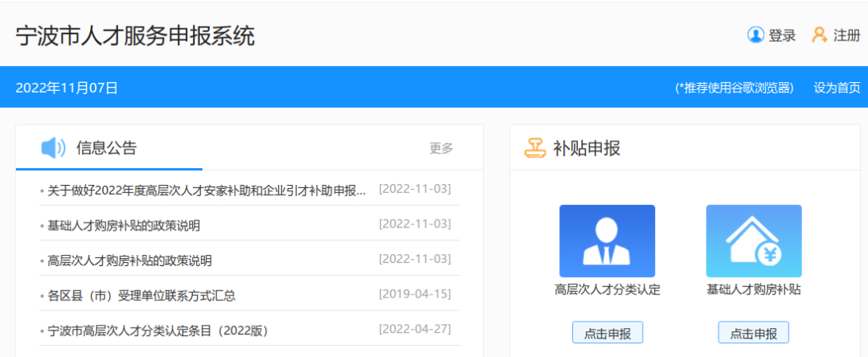This screenshot has height=357, width=868.
Task: Open 各区县（市）受理单位联系方式汇总 announcement
Action: pos(141,296)
